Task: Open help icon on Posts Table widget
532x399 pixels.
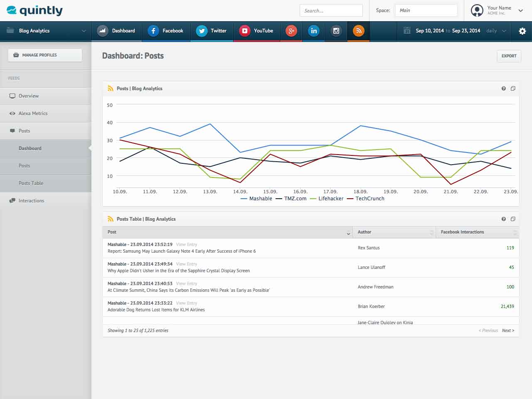Action: click(x=504, y=219)
